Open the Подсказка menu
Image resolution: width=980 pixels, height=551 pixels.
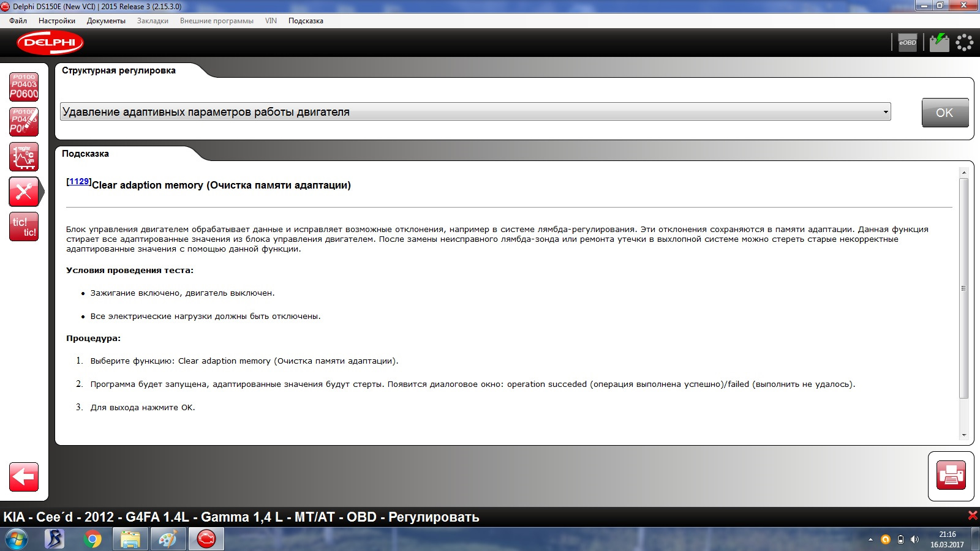coord(306,21)
